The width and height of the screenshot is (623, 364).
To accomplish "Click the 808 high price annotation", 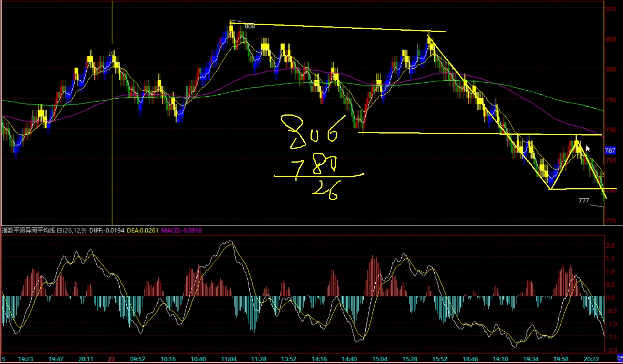I will tap(250, 27).
